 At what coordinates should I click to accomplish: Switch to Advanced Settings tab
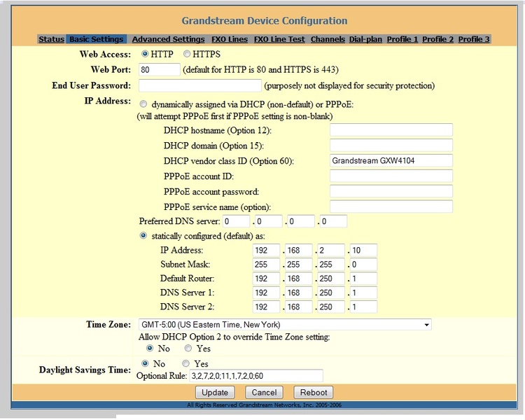(168, 39)
